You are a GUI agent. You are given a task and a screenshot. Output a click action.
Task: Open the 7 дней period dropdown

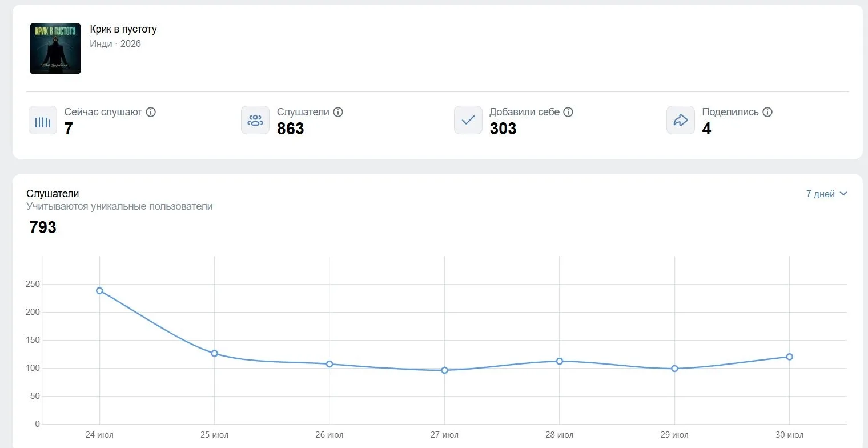[826, 194]
